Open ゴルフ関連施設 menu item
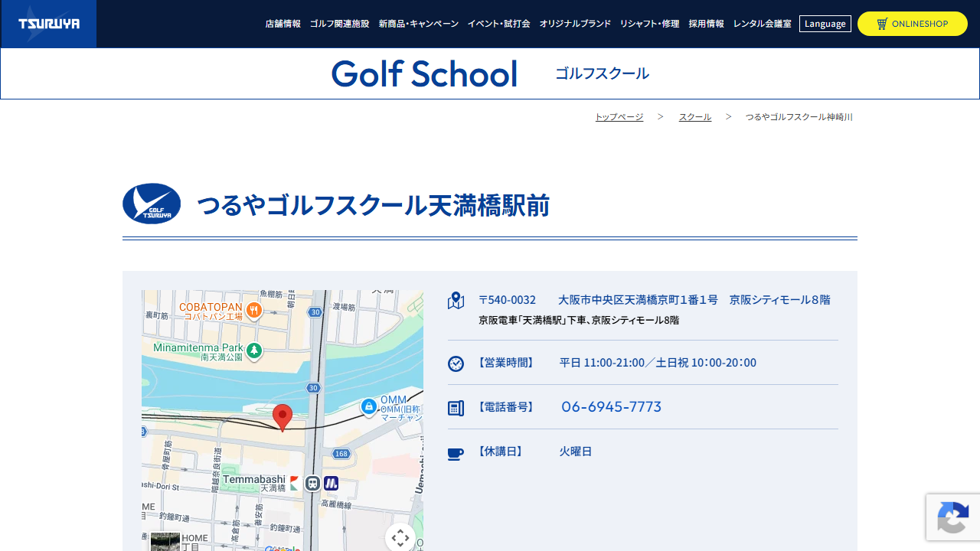The width and height of the screenshot is (980, 551). click(x=339, y=24)
